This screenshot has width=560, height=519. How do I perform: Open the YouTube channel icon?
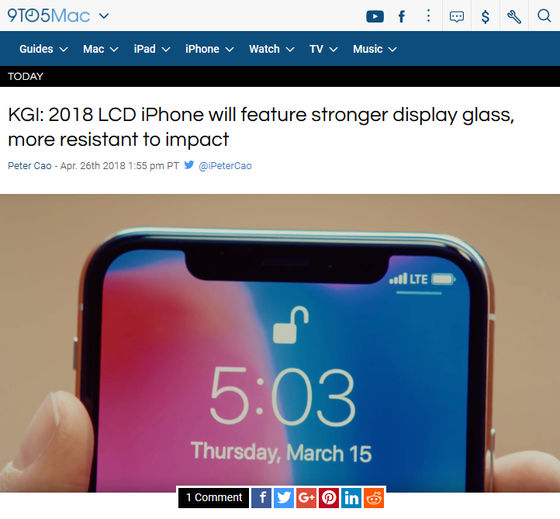click(375, 16)
